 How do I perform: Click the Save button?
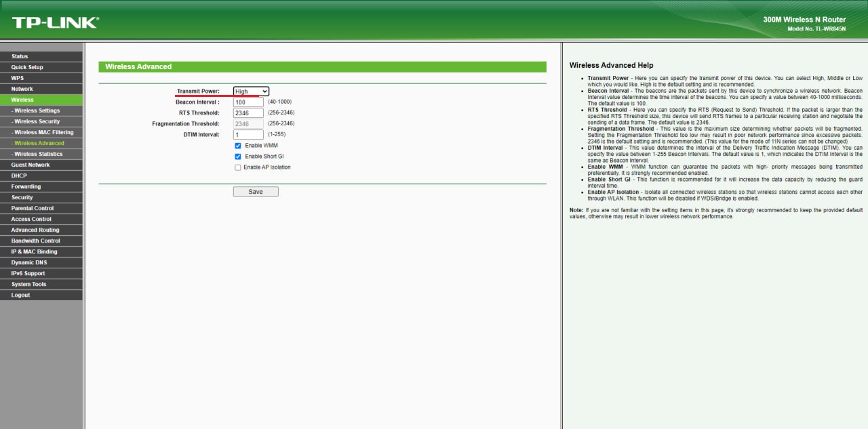[x=256, y=192]
